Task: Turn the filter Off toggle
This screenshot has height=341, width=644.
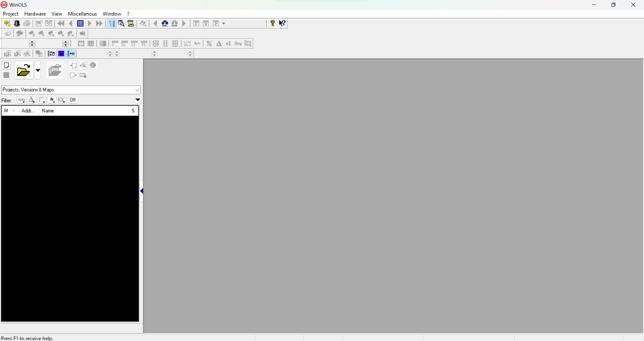Action: [x=73, y=100]
